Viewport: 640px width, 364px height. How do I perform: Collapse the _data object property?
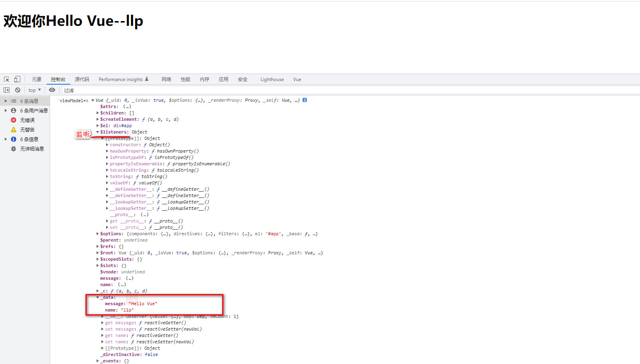click(x=97, y=297)
